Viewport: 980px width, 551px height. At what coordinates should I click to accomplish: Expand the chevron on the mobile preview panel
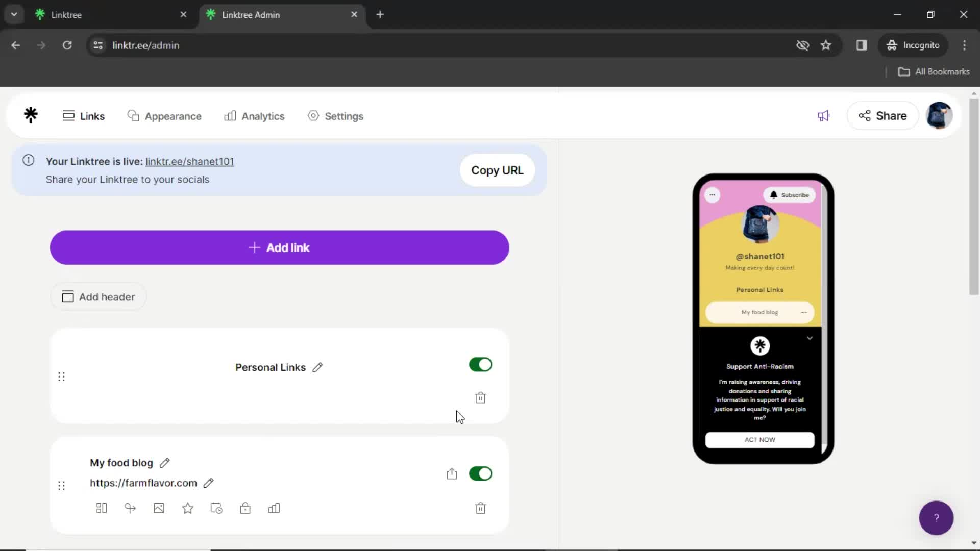point(811,337)
